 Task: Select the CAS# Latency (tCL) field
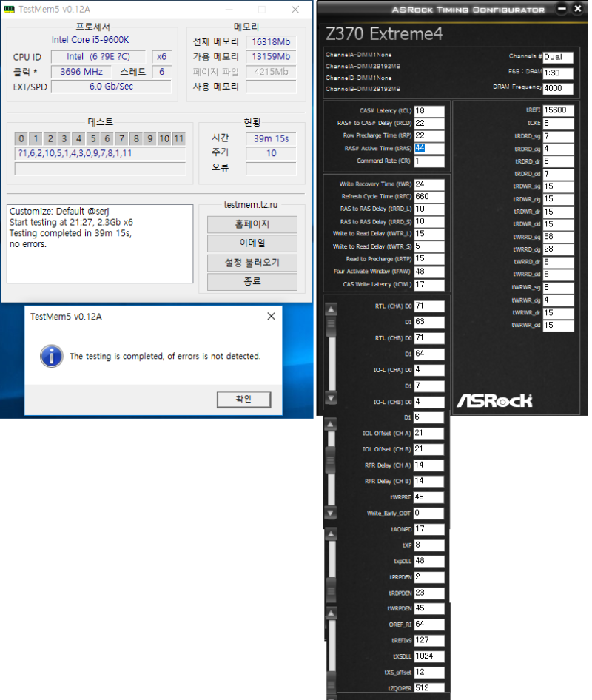(x=429, y=111)
